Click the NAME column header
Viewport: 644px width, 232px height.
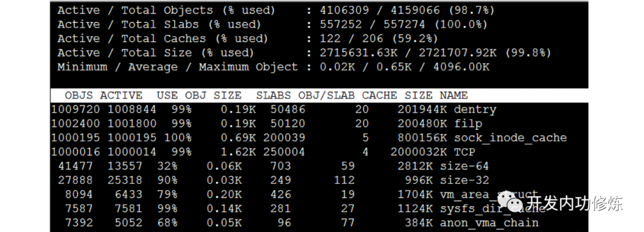coord(454,95)
